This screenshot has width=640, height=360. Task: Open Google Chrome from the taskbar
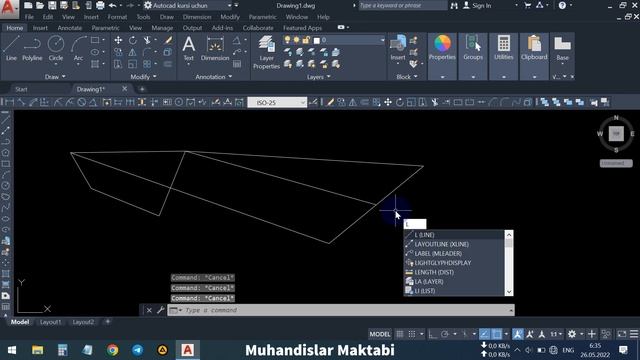pyautogui.click(x=113, y=350)
